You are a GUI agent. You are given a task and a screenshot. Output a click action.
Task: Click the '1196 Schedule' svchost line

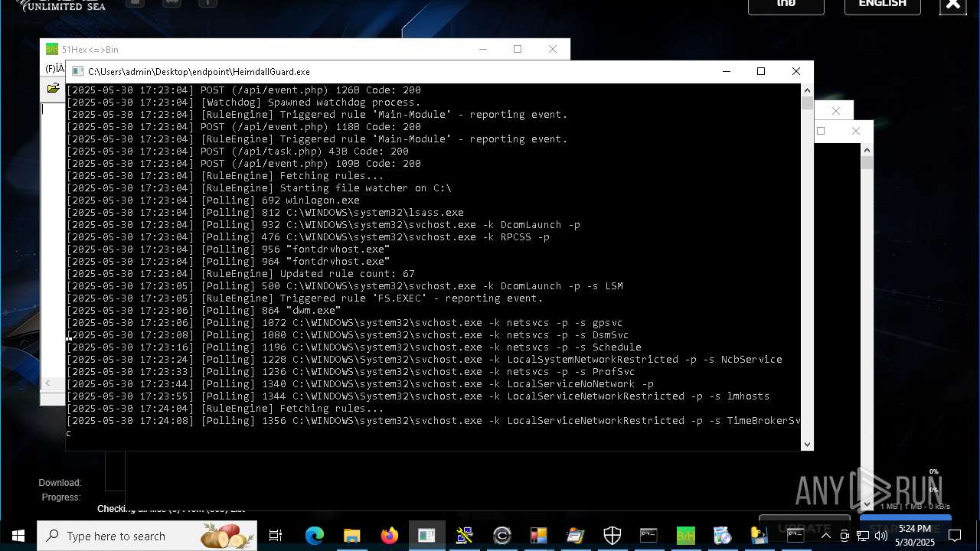click(x=354, y=347)
